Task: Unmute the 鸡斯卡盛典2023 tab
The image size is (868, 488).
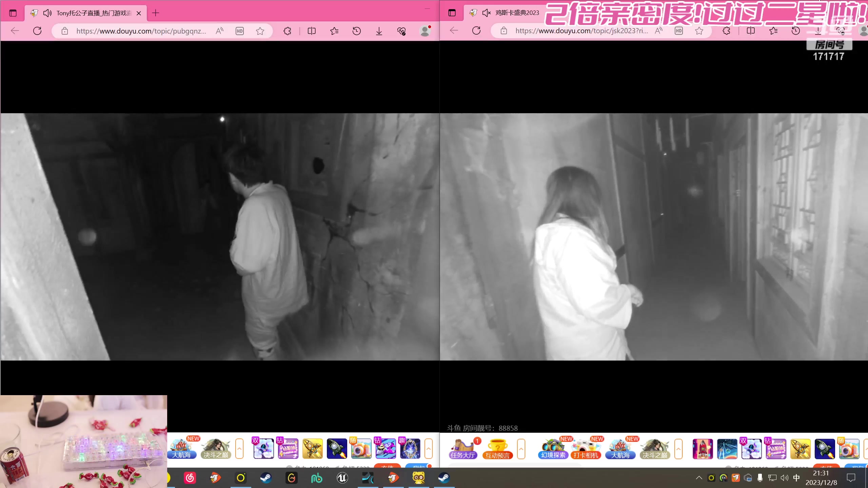Action: pos(486,13)
